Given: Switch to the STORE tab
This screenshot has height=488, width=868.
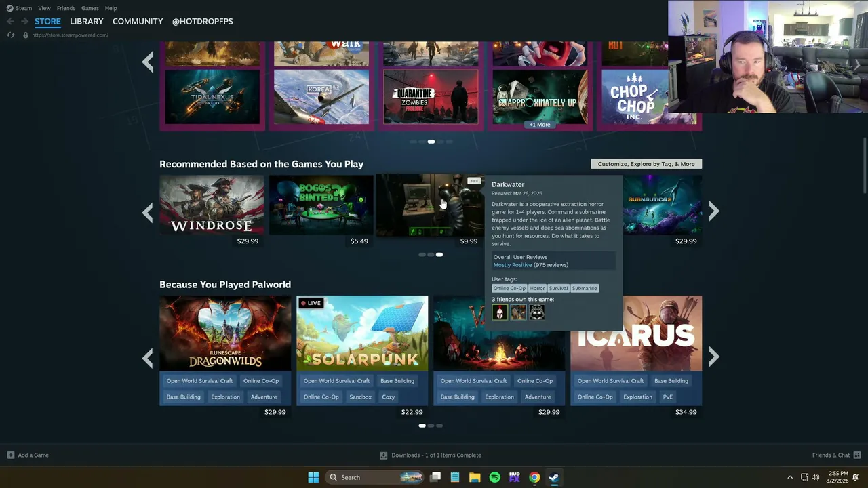Looking at the screenshot, I should pos(47,22).
